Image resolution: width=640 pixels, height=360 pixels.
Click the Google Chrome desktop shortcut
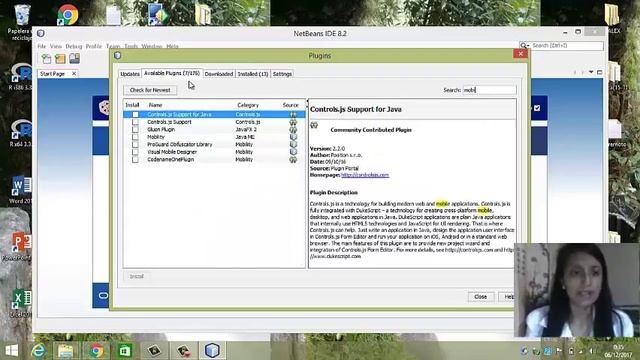tap(68, 15)
